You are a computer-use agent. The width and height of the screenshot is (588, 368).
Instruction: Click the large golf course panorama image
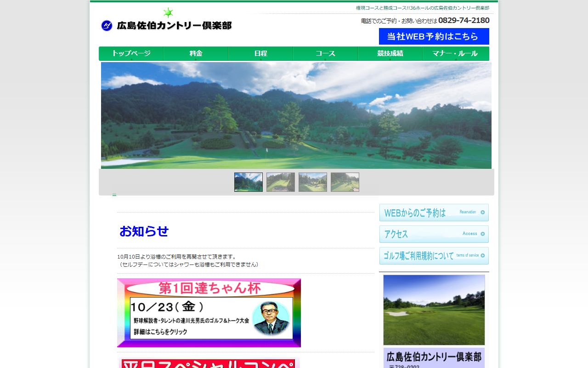coord(296,115)
